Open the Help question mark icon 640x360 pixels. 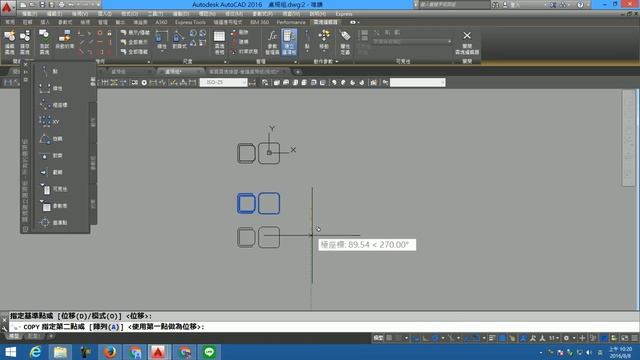coord(580,5)
